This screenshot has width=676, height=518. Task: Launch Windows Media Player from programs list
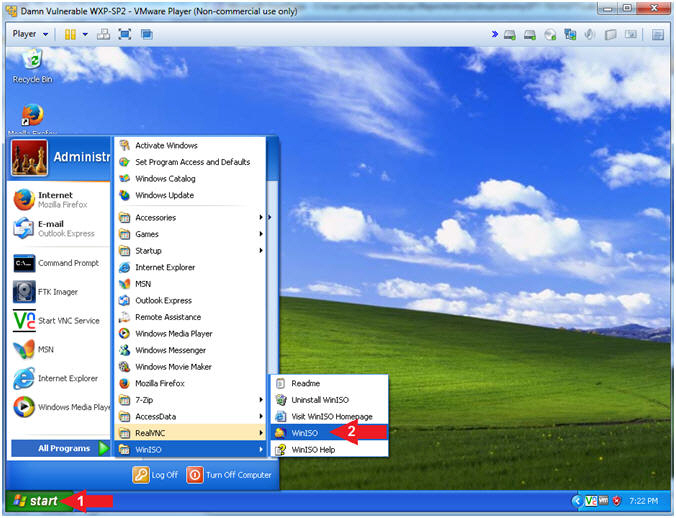coord(190,334)
